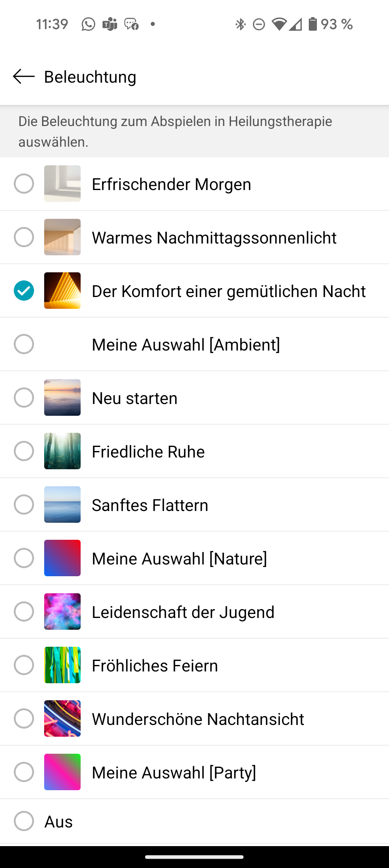Select the Fröhliches Feiern label
The width and height of the screenshot is (389, 868).
[155, 665]
